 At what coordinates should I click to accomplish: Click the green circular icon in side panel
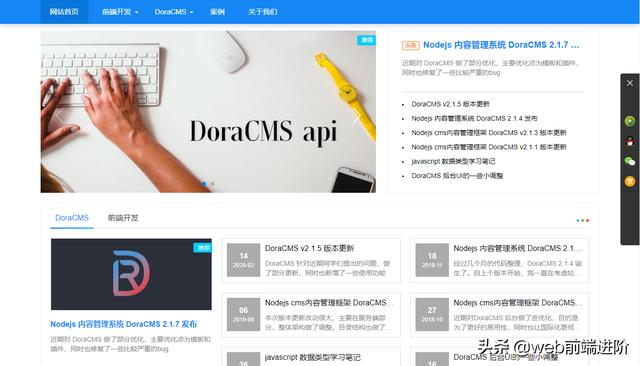click(630, 121)
